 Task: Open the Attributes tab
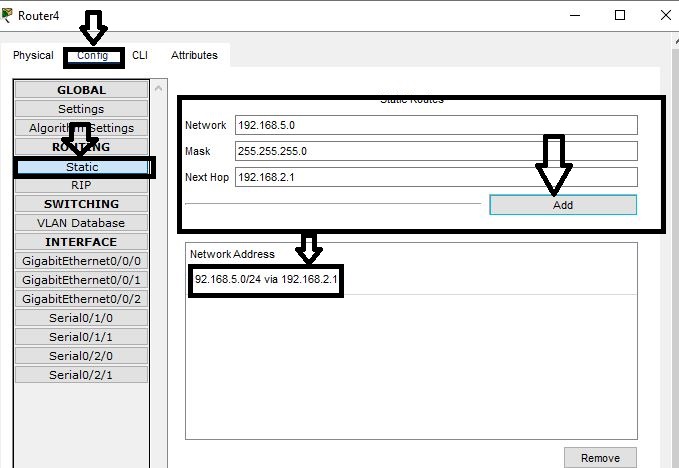pos(194,56)
